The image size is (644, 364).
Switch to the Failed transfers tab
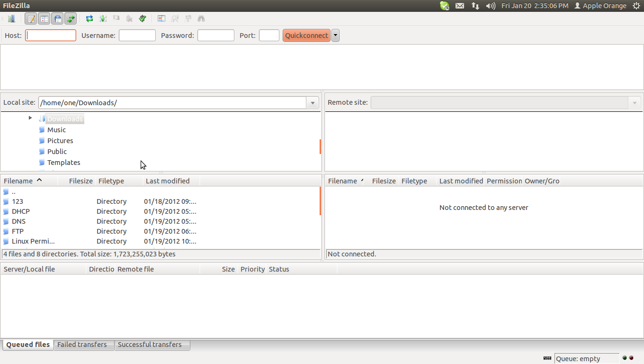point(83,345)
